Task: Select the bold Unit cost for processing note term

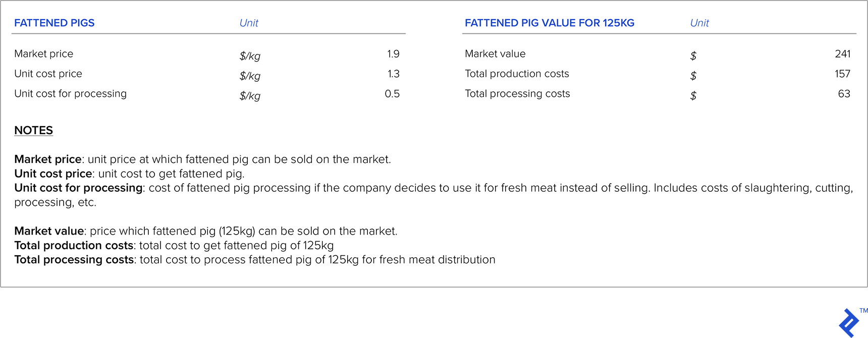Action: pyautogui.click(x=78, y=188)
